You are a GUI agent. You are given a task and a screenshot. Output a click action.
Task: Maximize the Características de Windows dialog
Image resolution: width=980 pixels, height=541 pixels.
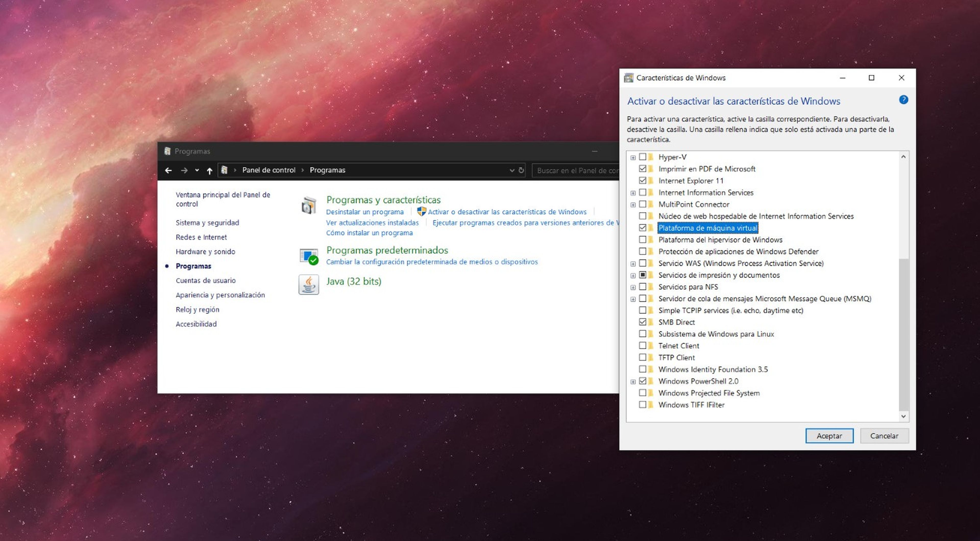(872, 78)
